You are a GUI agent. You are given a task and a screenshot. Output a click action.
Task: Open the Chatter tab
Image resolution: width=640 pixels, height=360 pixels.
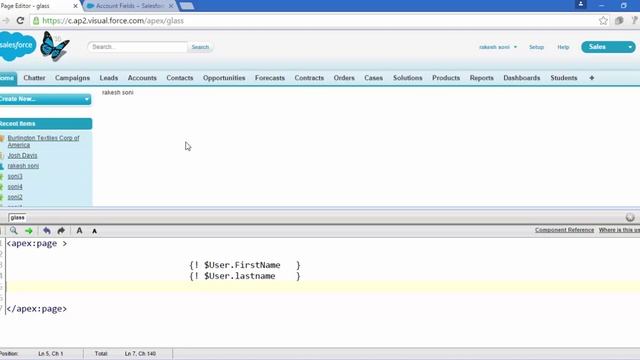click(x=34, y=78)
